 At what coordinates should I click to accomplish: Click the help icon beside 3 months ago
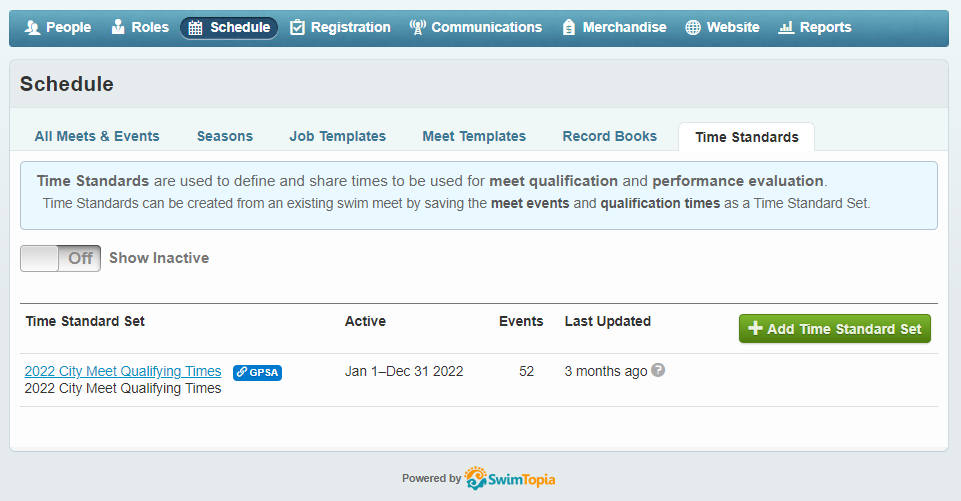point(658,370)
